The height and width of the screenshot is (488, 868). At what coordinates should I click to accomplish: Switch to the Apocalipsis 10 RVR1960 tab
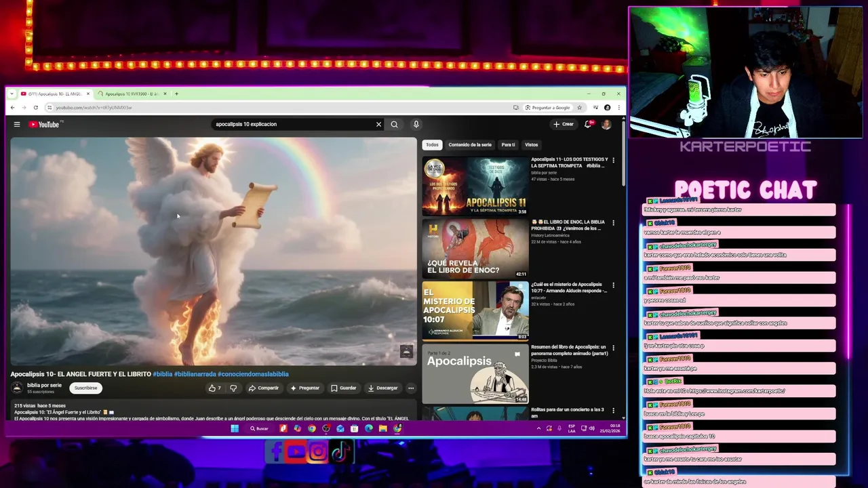pos(132,94)
